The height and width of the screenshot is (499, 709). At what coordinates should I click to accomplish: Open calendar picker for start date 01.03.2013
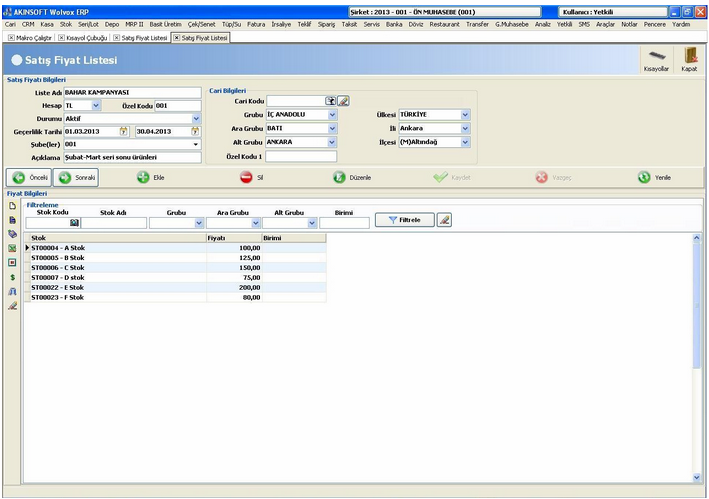pos(123,132)
